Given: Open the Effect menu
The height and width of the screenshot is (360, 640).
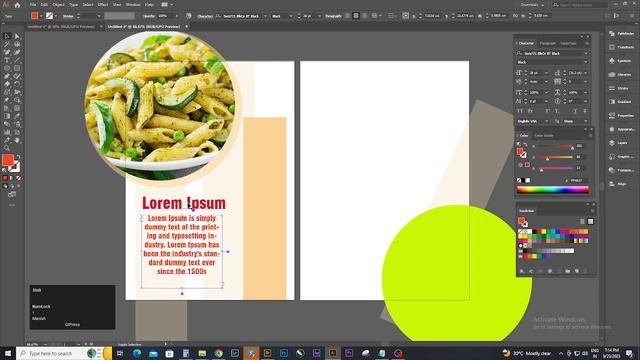Looking at the screenshot, I should pos(103,5).
